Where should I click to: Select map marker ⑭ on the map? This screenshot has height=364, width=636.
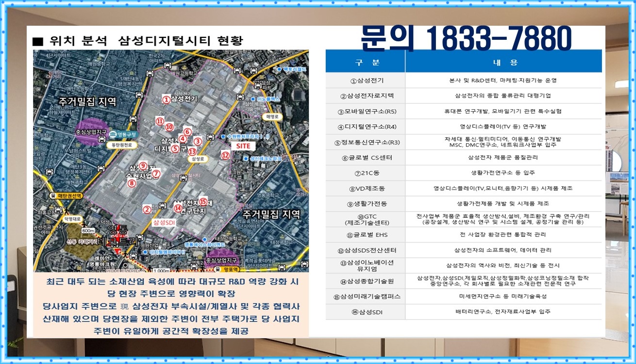[178, 208]
